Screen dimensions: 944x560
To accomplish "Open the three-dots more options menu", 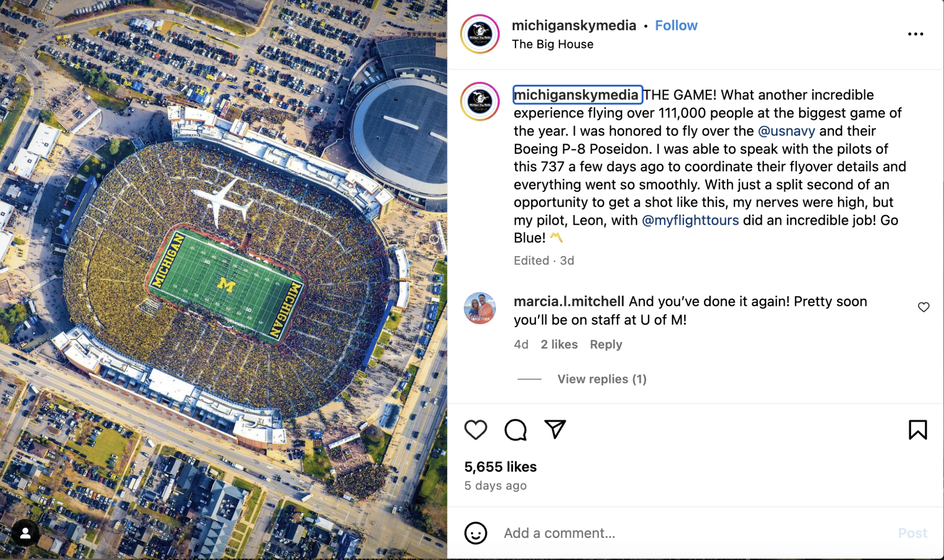I will pyautogui.click(x=915, y=34).
